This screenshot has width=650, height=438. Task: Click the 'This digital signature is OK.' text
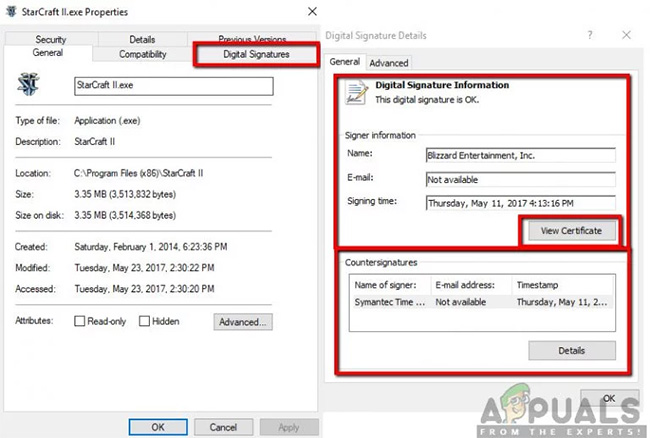tap(427, 100)
